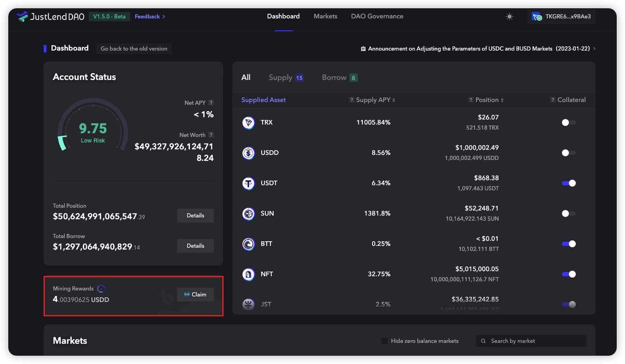This screenshot has height=364, width=625.
Task: Open the Dashboard navigation tab
Action: coord(283,17)
